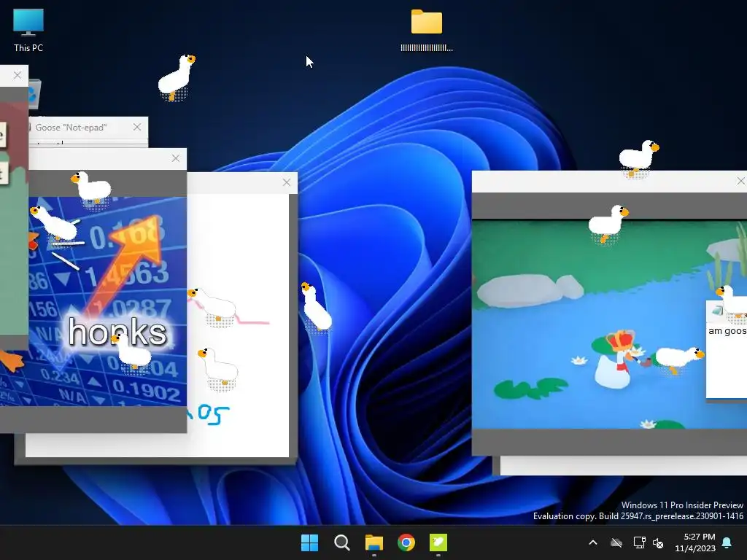The width and height of the screenshot is (747, 560).
Task: Open the This PC desktop icon
Action: point(28,30)
